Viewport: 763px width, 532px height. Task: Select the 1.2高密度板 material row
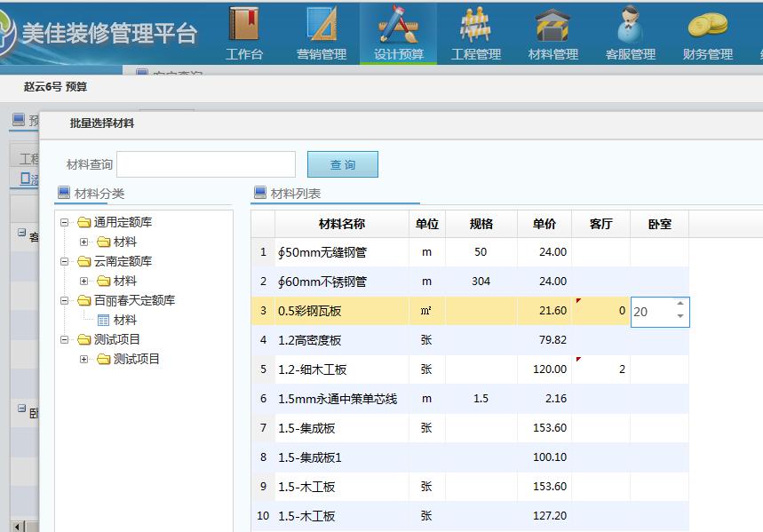[342, 340]
